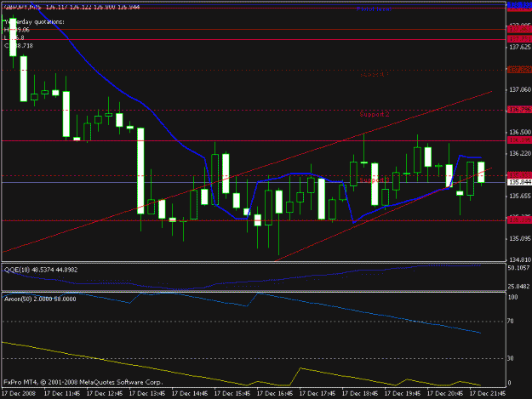This screenshot has height=399, width=532.
Task: Click the 'Support 2' level label
Action: click(375, 114)
